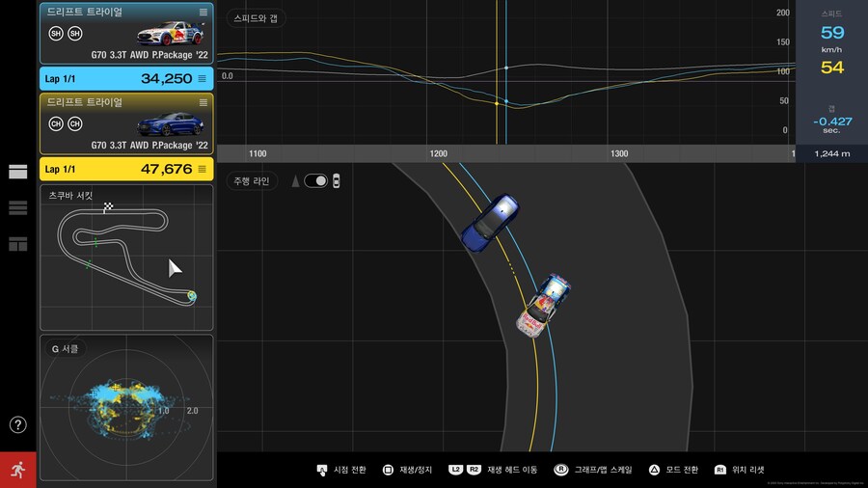This screenshot has width=868, height=488.
Task: Click the 시점 전환 view switch icon
Action: [321, 470]
